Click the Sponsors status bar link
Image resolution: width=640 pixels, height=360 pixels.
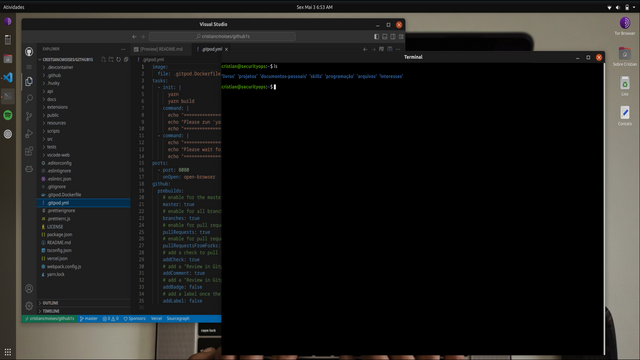(134, 319)
